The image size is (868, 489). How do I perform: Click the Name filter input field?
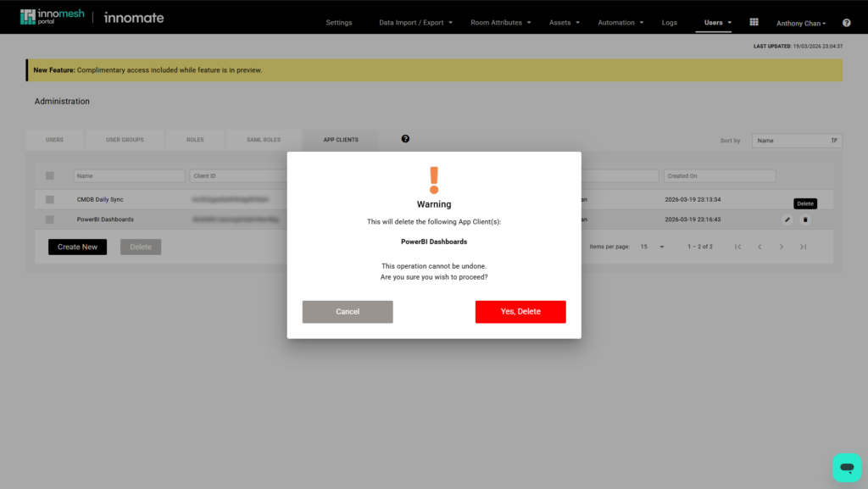pos(129,176)
